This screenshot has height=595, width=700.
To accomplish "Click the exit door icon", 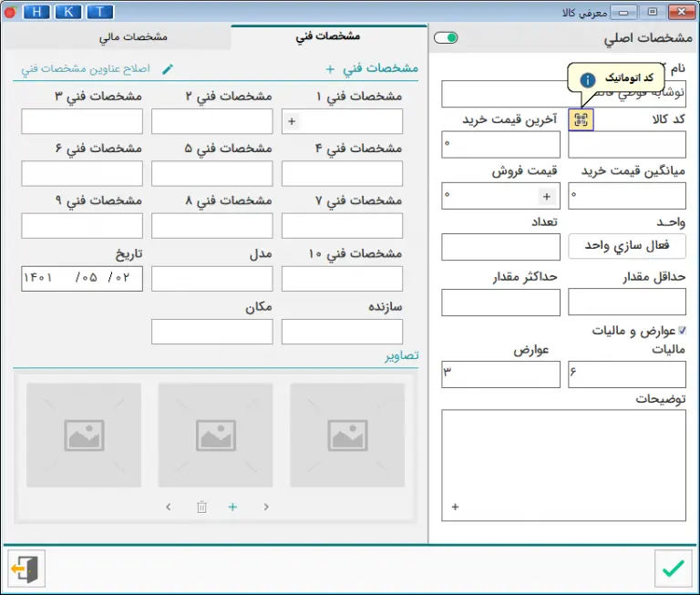I will click(x=26, y=569).
